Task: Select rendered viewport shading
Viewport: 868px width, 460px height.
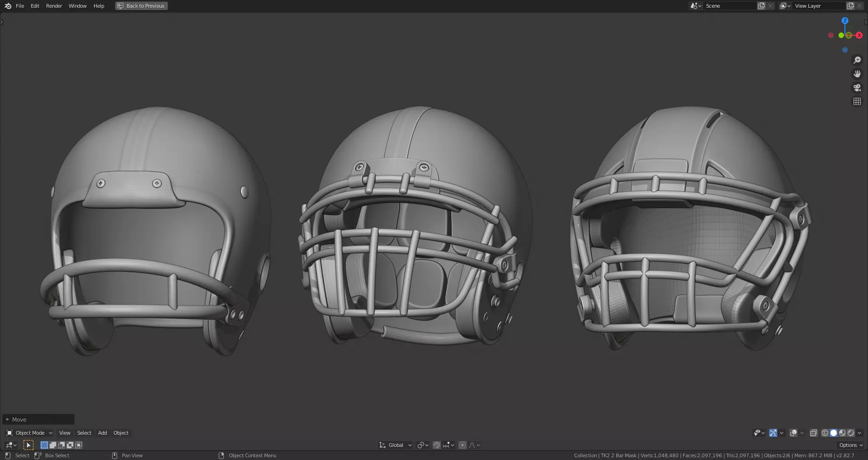Action: [x=851, y=433]
